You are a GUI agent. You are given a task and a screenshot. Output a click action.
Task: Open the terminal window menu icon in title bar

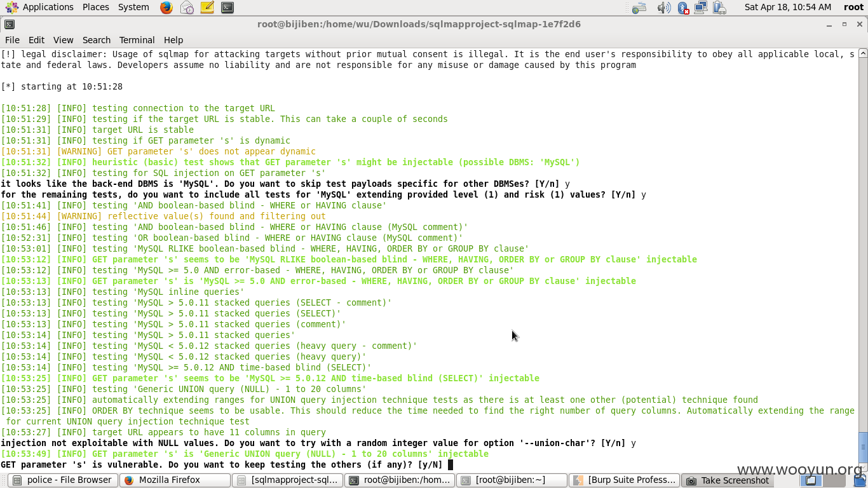[9, 24]
